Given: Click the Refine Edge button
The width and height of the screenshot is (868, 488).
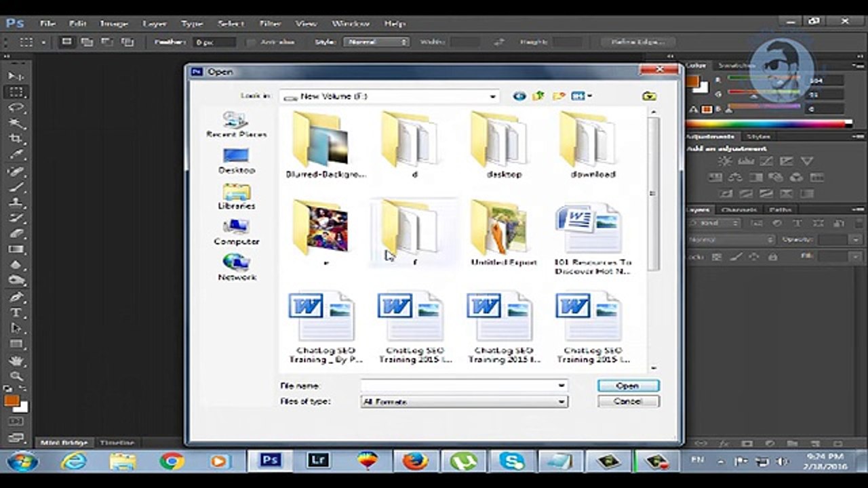Looking at the screenshot, I should pos(638,42).
